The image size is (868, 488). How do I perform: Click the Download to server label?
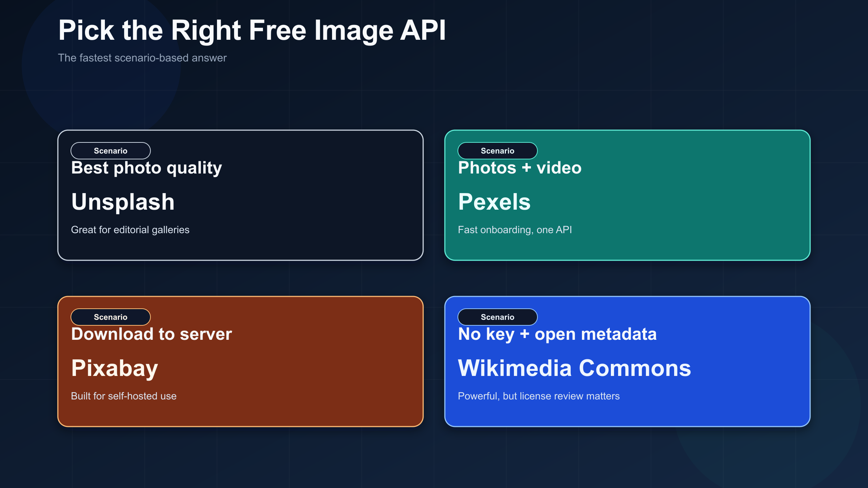151,334
